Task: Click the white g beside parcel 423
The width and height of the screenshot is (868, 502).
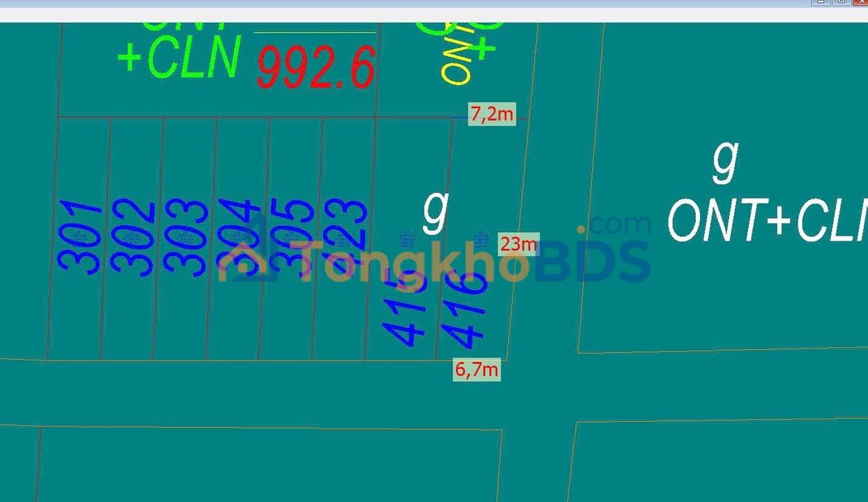Action: (435, 212)
